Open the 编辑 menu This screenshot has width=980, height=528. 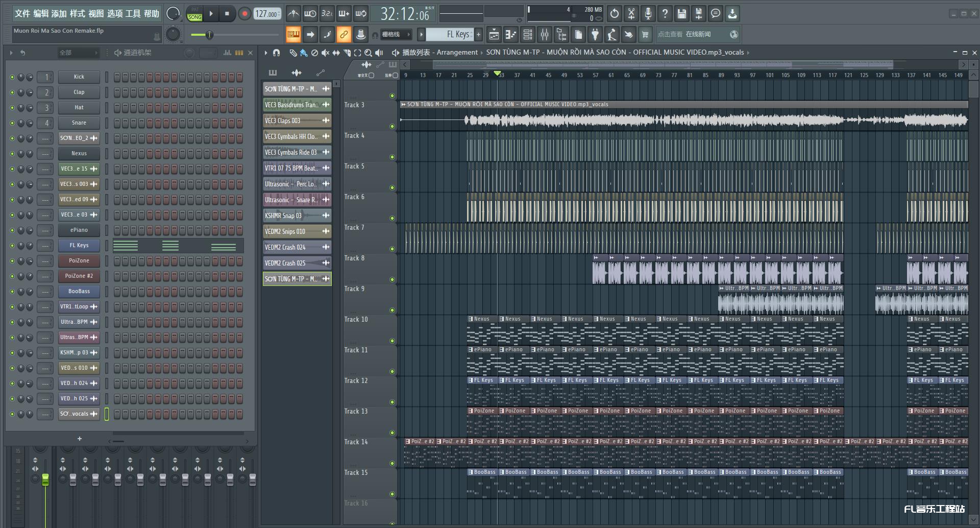click(x=41, y=14)
